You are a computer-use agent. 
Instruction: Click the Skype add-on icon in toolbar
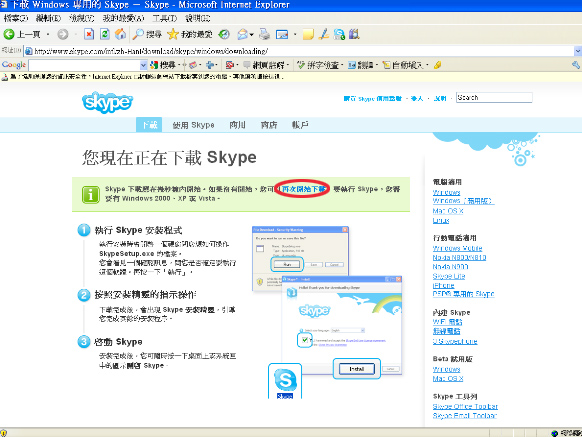(339, 35)
